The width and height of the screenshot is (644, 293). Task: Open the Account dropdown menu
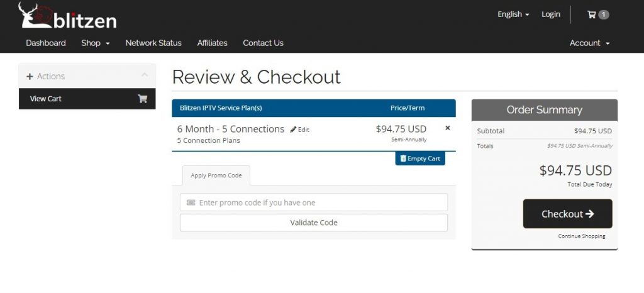coord(589,43)
